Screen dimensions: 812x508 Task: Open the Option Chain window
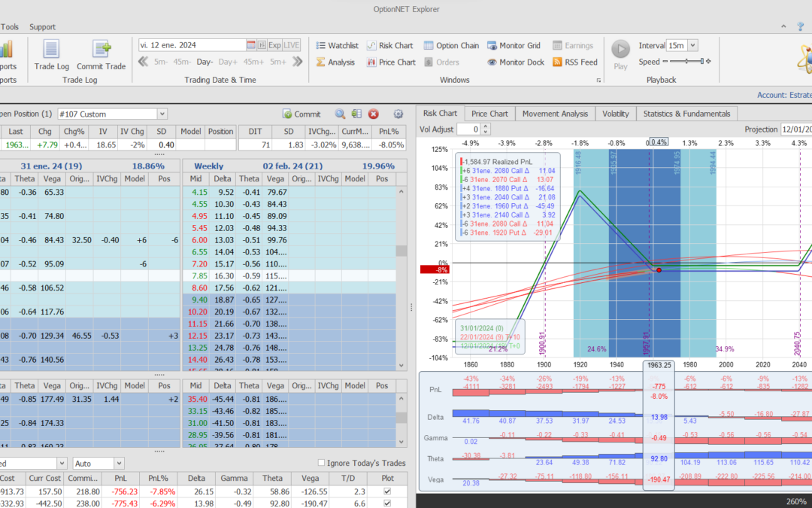pos(451,46)
